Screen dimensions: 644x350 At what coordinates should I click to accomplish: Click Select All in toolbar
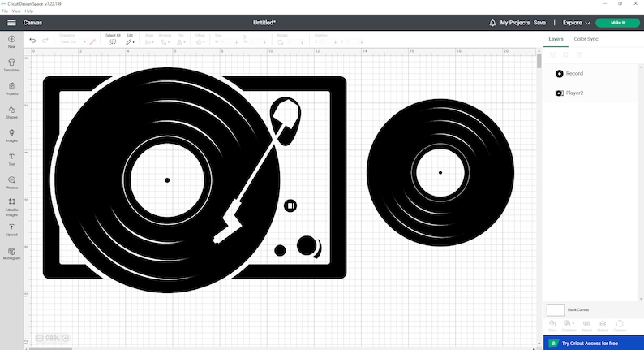point(113,40)
